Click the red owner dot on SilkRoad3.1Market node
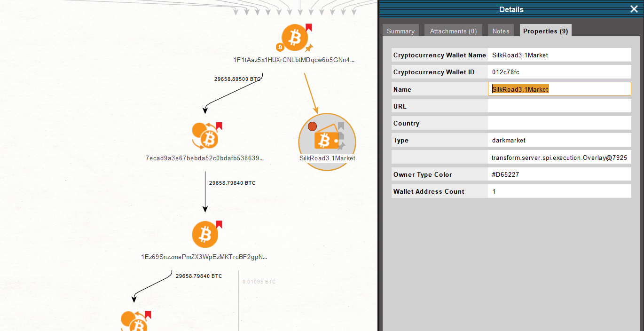Screen dimensions: 644x331 pyautogui.click(x=312, y=126)
